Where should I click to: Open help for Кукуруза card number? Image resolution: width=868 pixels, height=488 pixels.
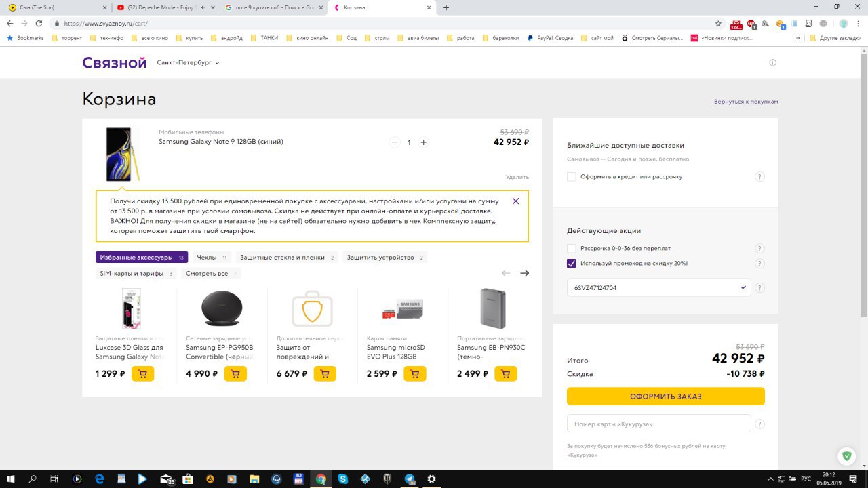[x=760, y=424]
